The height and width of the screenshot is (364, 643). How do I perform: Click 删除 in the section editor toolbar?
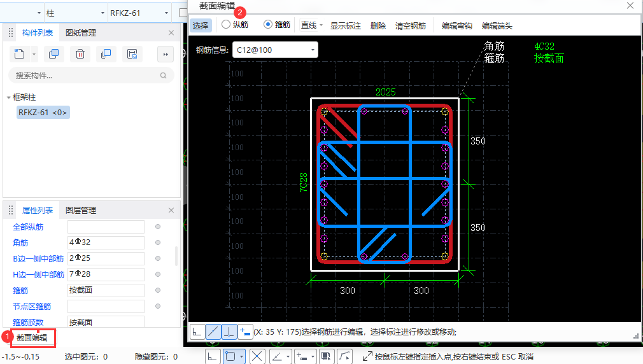pos(378,26)
